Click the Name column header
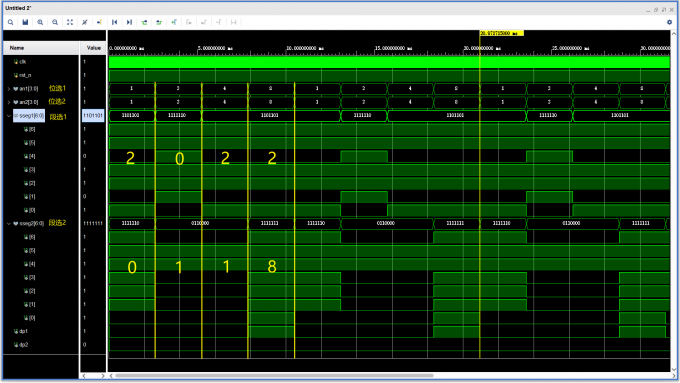 (41, 48)
